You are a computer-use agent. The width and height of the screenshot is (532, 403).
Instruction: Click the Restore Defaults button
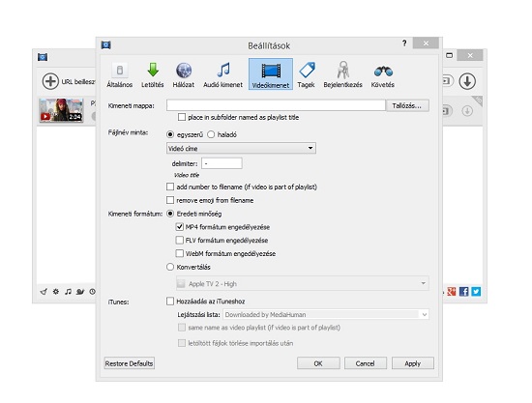pos(130,363)
